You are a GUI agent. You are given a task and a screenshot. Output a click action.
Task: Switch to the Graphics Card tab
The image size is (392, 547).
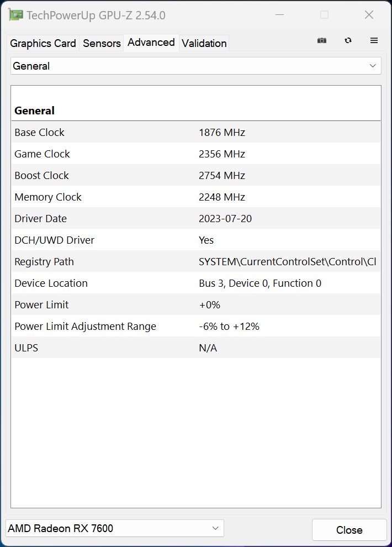43,43
